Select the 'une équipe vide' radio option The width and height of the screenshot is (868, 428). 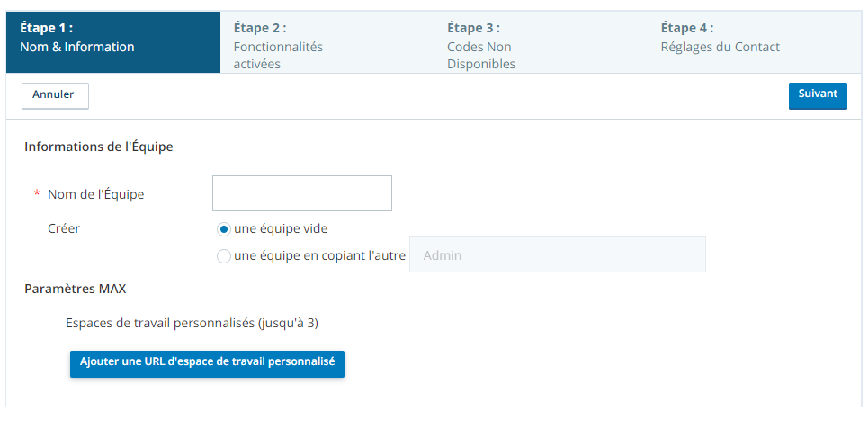tap(224, 228)
